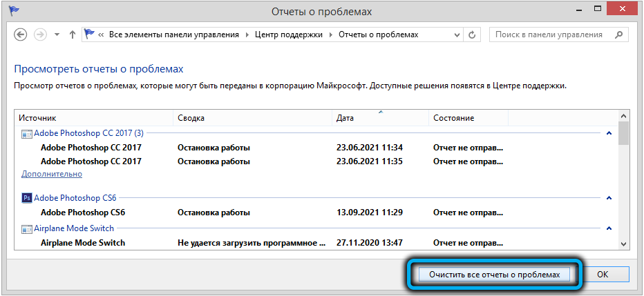Screen dimensions: 644x296
Task: Open the recent locations dropdown arrow
Action: tap(57, 34)
